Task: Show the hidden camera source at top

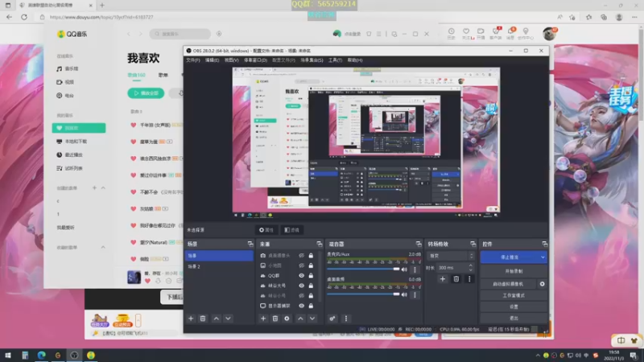Action: click(x=301, y=255)
